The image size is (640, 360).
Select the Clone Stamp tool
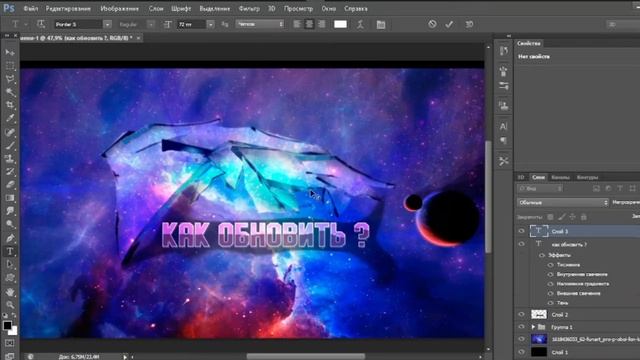click(10, 158)
